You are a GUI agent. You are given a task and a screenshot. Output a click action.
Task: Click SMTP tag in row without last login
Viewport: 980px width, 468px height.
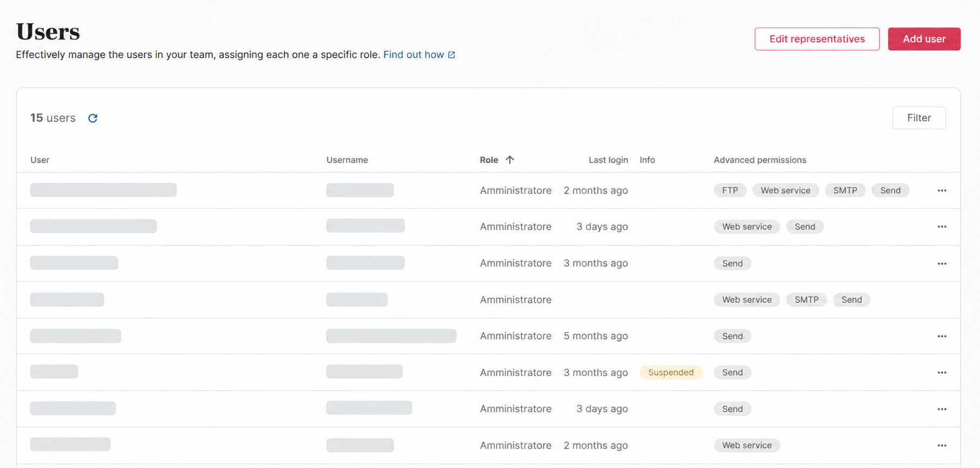point(807,300)
